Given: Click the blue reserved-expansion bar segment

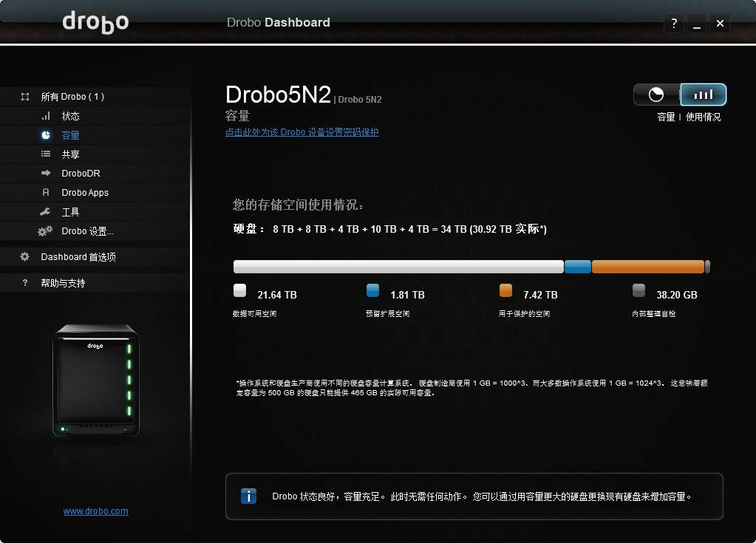Looking at the screenshot, I should pos(578,267).
